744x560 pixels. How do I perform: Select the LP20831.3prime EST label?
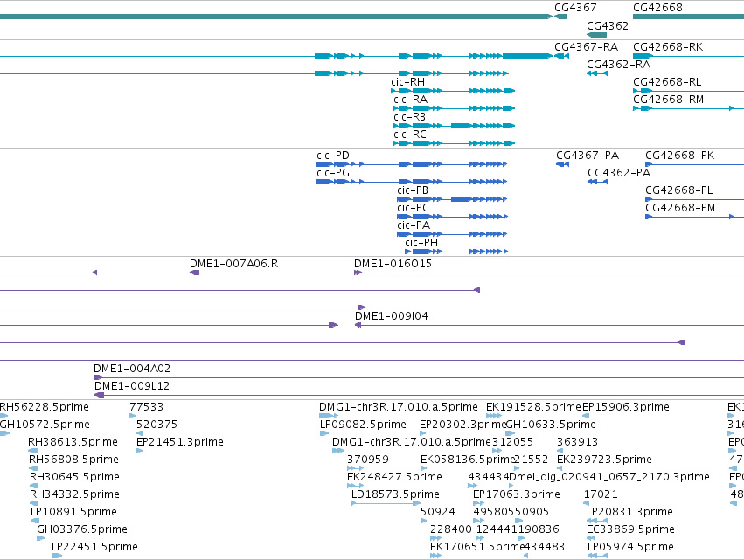pos(629,512)
